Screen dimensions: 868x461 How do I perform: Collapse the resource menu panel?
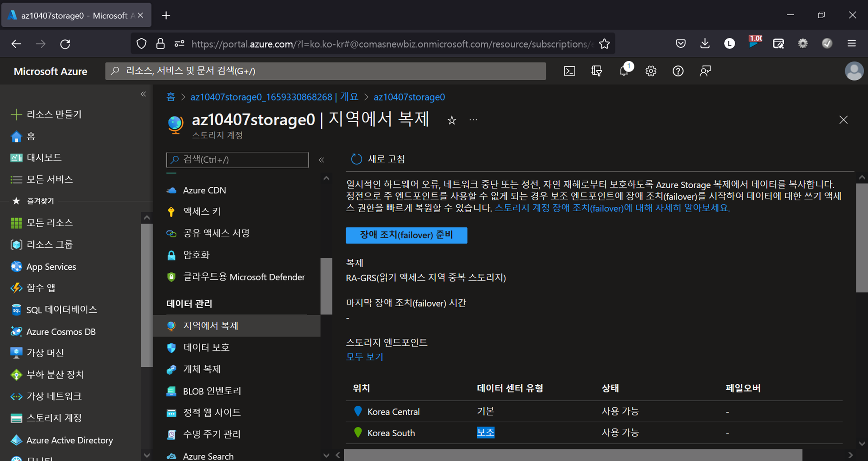pyautogui.click(x=322, y=160)
